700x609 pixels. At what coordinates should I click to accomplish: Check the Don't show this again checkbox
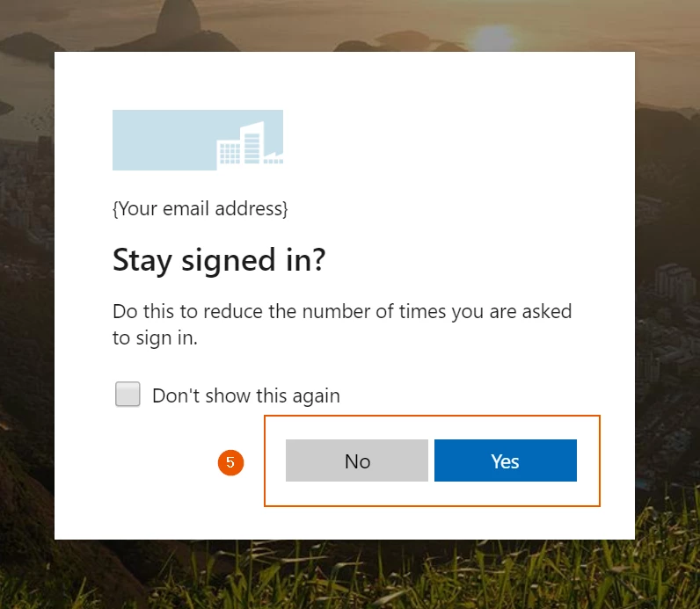coord(128,395)
